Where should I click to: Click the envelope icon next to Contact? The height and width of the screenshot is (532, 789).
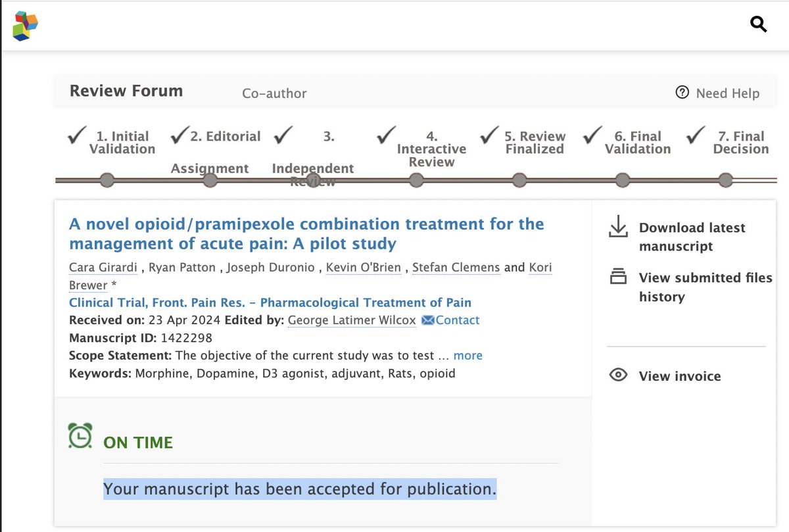pyautogui.click(x=428, y=320)
